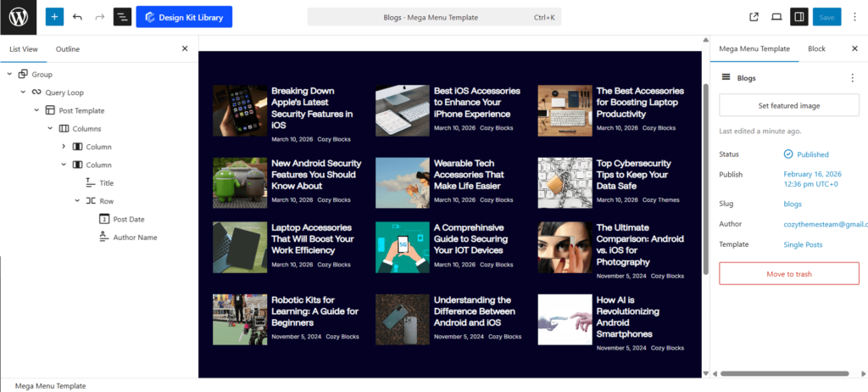The width and height of the screenshot is (868, 392).
Task: Open the device preview laptop icon
Action: pos(776,17)
